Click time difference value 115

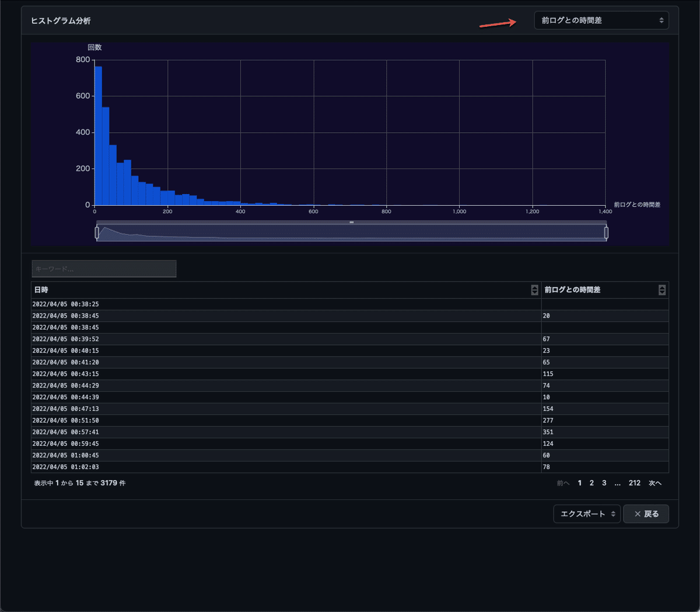tap(548, 374)
